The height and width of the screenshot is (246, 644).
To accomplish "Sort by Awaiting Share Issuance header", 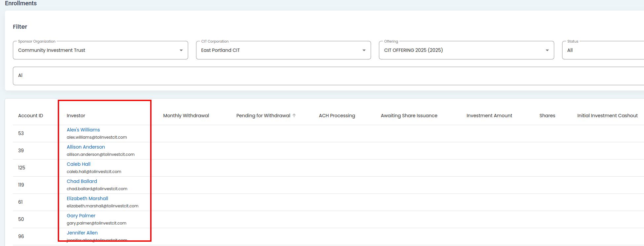I will [x=409, y=116].
